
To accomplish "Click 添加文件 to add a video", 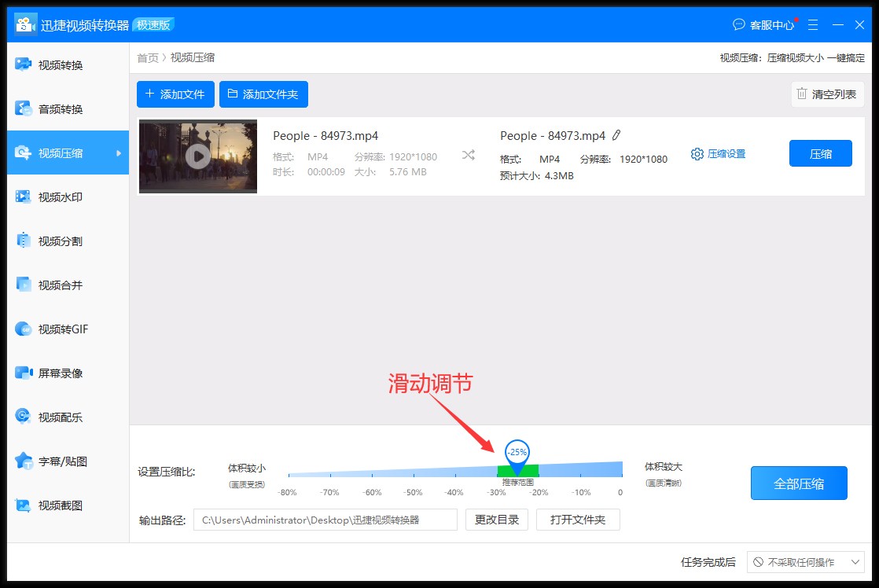I will [x=175, y=94].
